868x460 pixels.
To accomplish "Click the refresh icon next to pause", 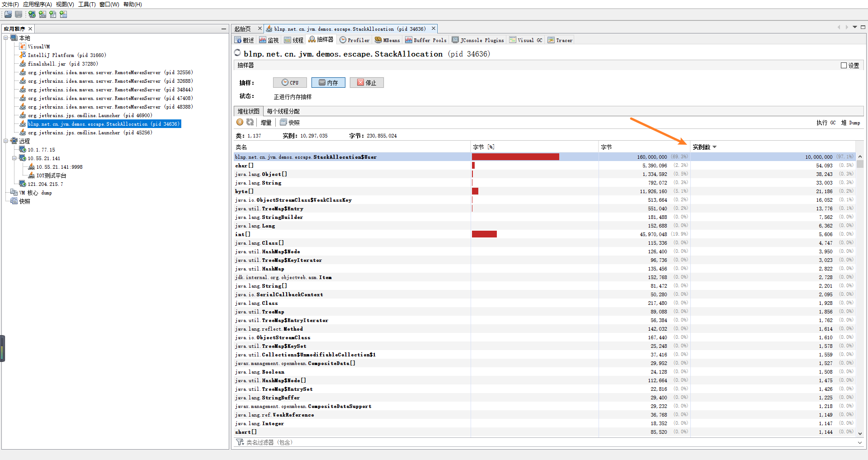I will 250,122.
